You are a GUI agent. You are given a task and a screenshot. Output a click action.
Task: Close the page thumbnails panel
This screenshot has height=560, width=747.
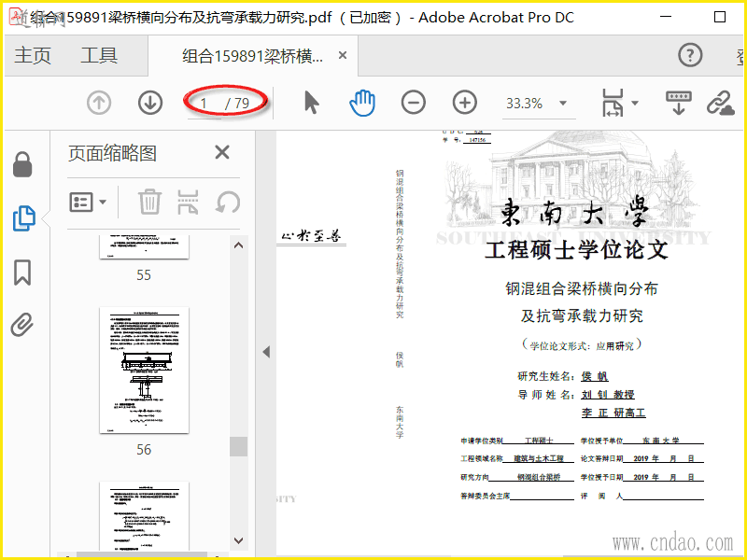pos(222,153)
